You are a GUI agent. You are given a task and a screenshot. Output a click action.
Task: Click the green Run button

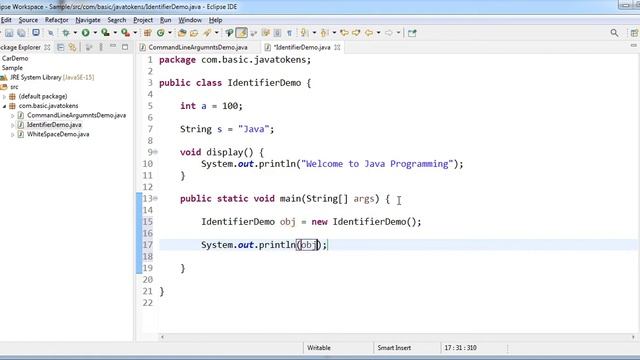(x=85, y=33)
